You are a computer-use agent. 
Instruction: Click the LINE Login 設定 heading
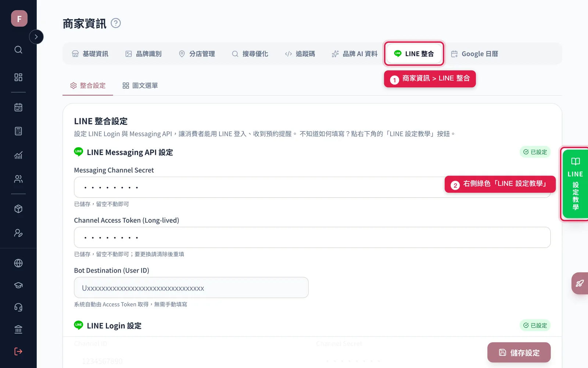coord(114,326)
